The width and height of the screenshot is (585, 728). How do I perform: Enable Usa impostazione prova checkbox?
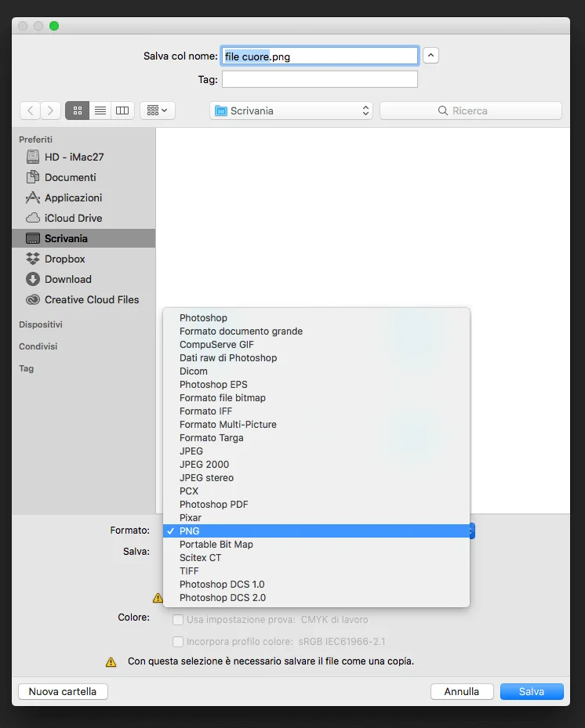point(178,620)
